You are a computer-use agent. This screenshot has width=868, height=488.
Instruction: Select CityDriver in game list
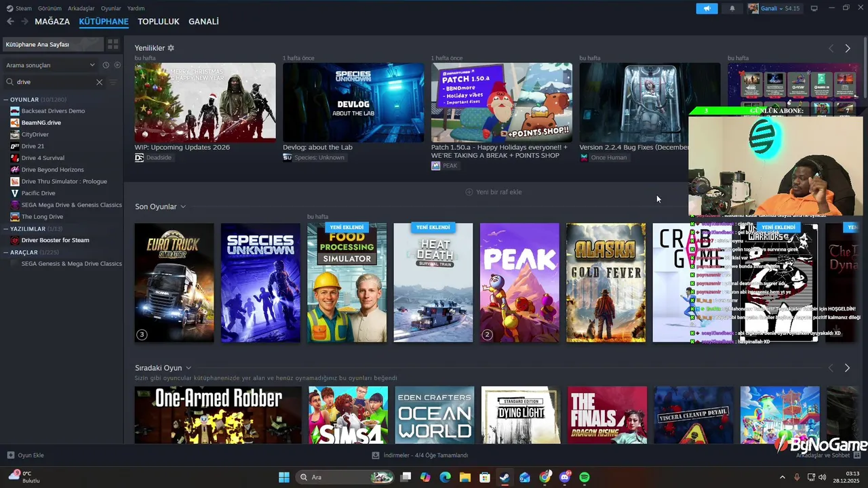pos(35,135)
